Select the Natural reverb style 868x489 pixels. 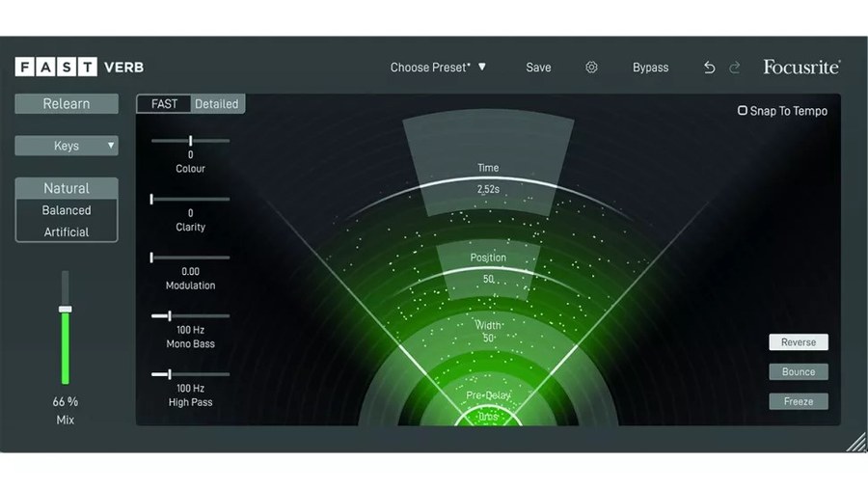click(x=67, y=188)
